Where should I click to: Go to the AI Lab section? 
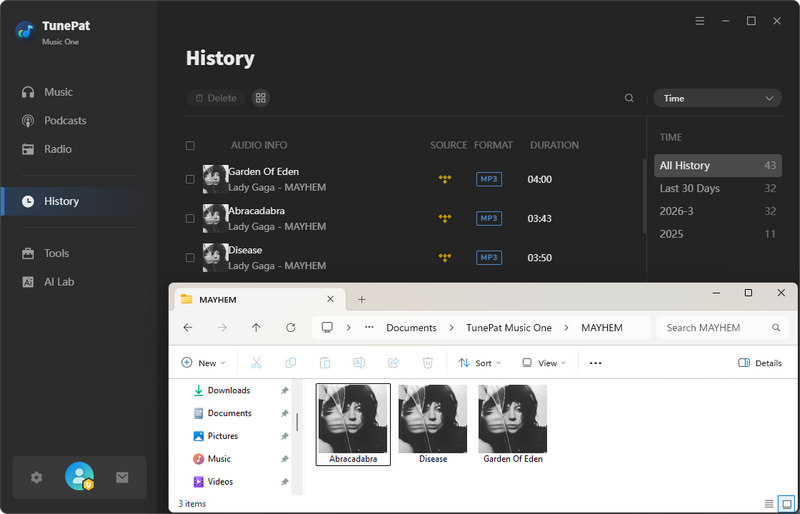coord(59,282)
